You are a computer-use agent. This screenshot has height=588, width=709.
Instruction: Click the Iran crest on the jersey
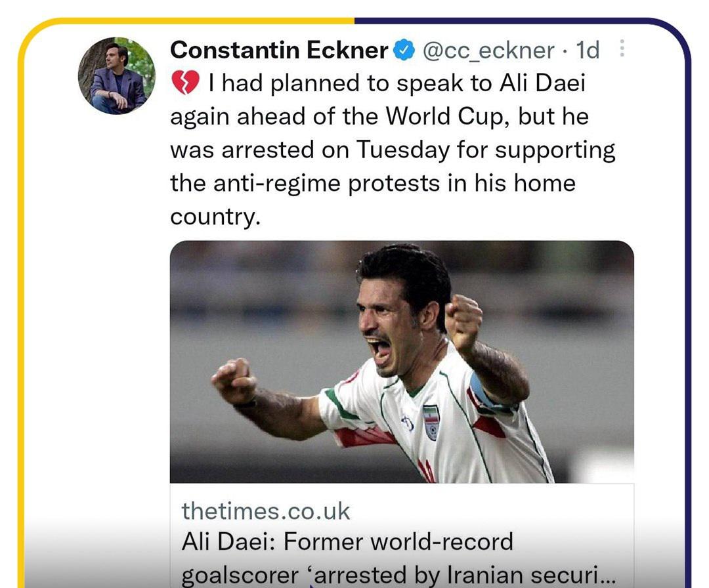point(431,422)
